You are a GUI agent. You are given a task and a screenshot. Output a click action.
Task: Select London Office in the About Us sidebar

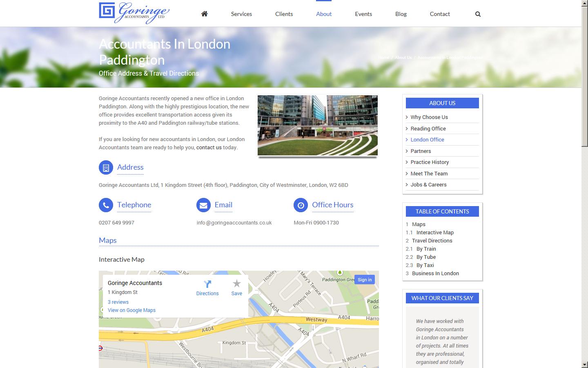click(x=427, y=139)
